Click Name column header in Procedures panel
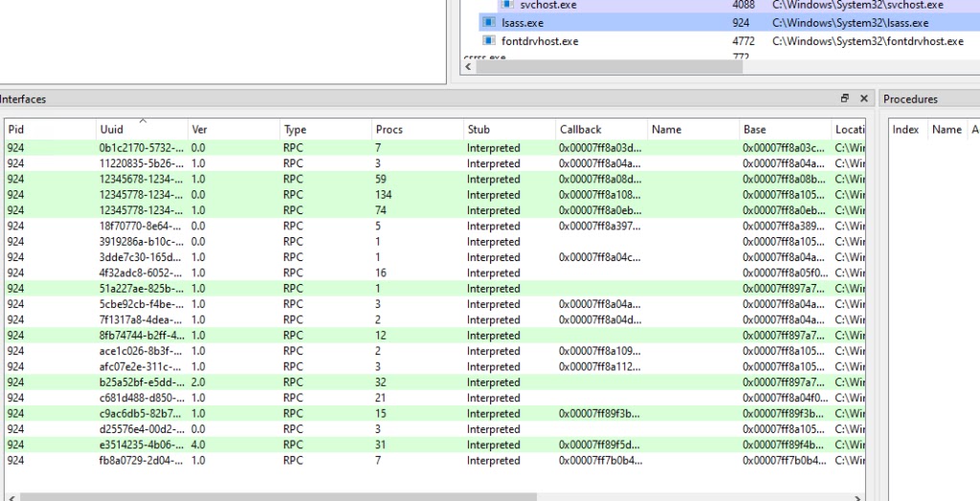980x501 pixels. 947,129
